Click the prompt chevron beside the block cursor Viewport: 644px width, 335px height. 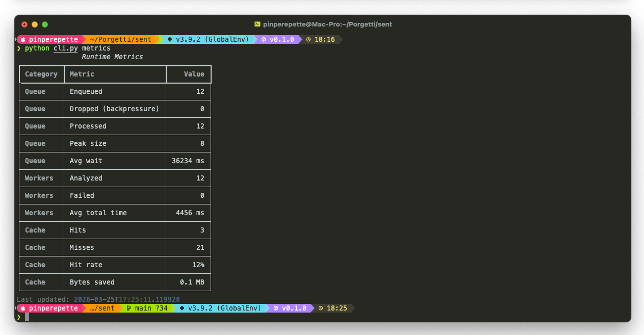point(19,317)
